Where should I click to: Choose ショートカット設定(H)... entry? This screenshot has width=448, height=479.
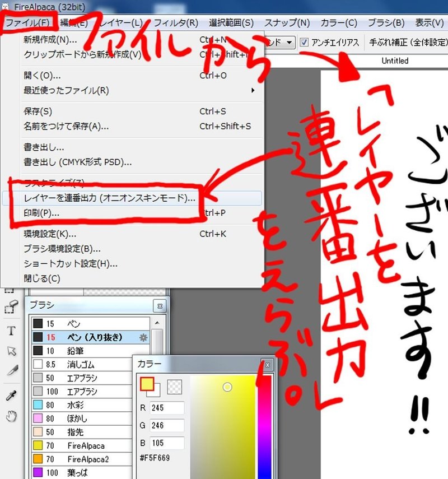point(133,264)
